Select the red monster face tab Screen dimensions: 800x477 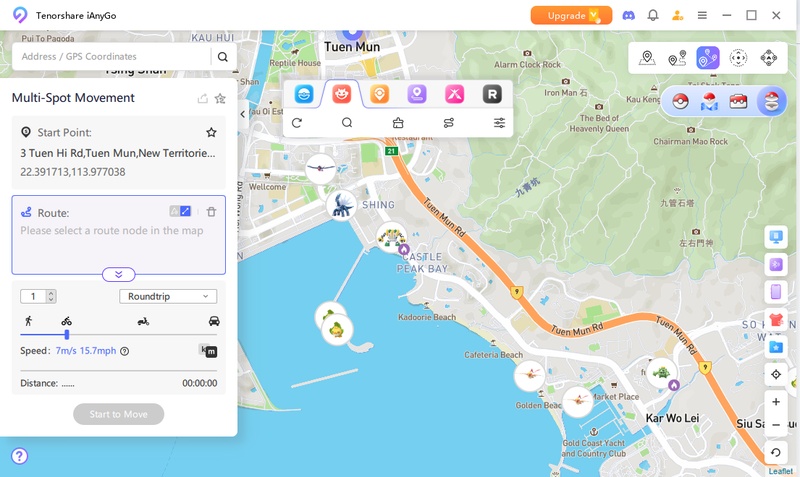342,94
